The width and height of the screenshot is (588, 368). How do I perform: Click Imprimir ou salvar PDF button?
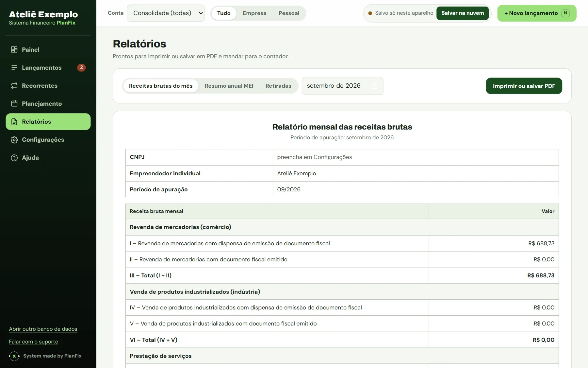[524, 86]
